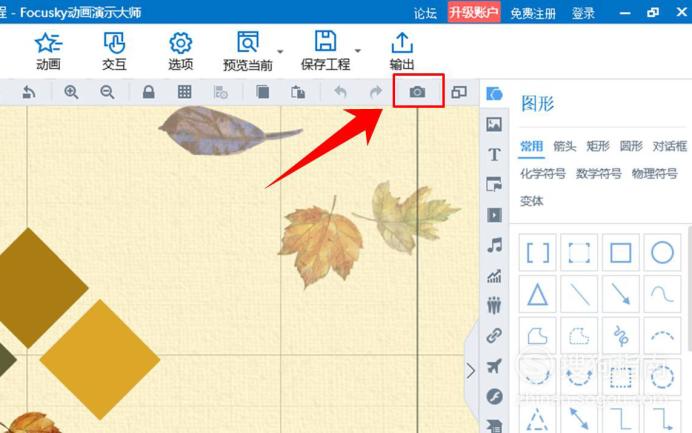
Task: Click the undo arrow
Action: pyautogui.click(x=340, y=92)
